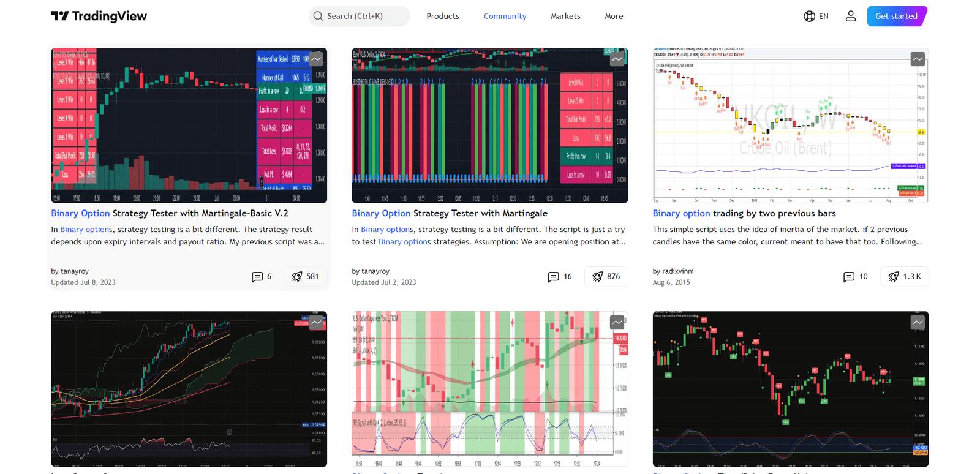Click the 'Updated Jul 8, 2023' date
The height and width of the screenshot is (474, 980).
tap(83, 282)
